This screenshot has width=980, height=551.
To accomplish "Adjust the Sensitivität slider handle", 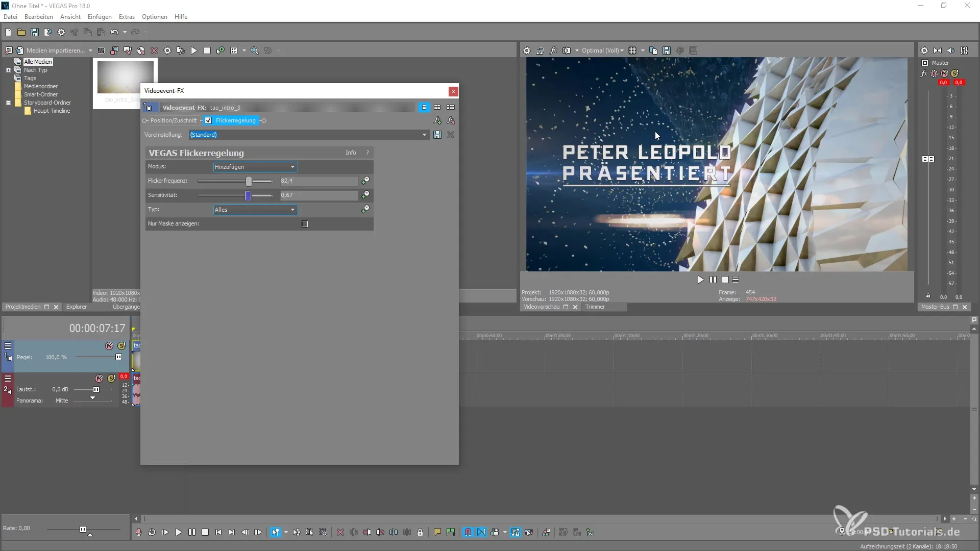I will click(248, 195).
